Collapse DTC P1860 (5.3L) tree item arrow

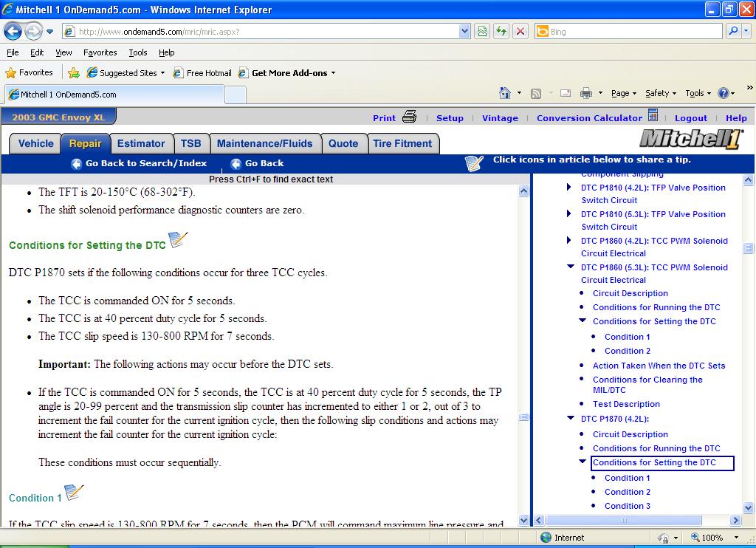click(571, 267)
